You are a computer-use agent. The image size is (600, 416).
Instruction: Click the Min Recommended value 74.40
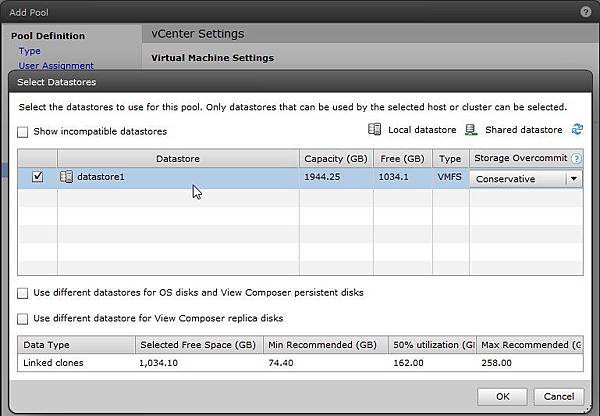pyautogui.click(x=281, y=363)
